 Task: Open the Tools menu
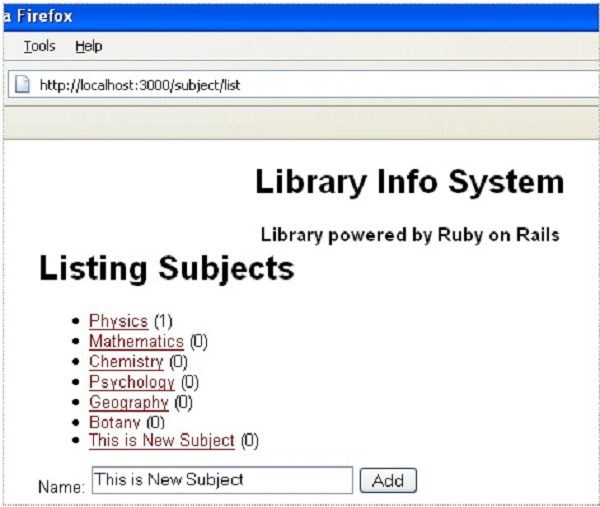pyautogui.click(x=39, y=46)
